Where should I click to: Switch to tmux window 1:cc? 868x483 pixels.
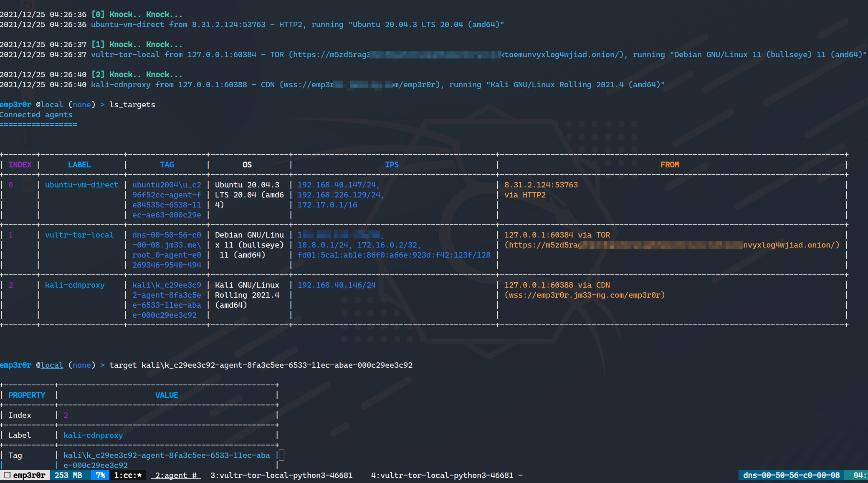coord(128,475)
